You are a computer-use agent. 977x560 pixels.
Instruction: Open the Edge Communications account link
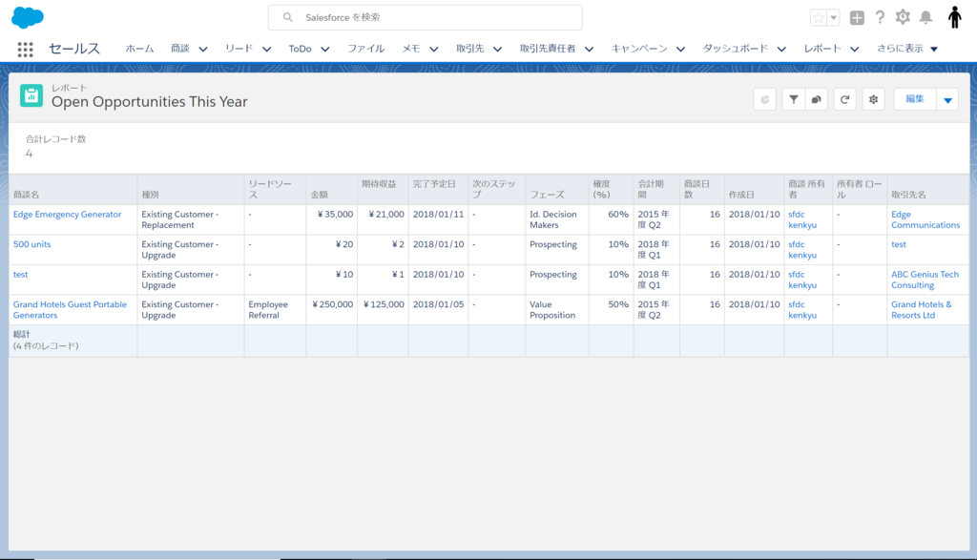point(925,219)
